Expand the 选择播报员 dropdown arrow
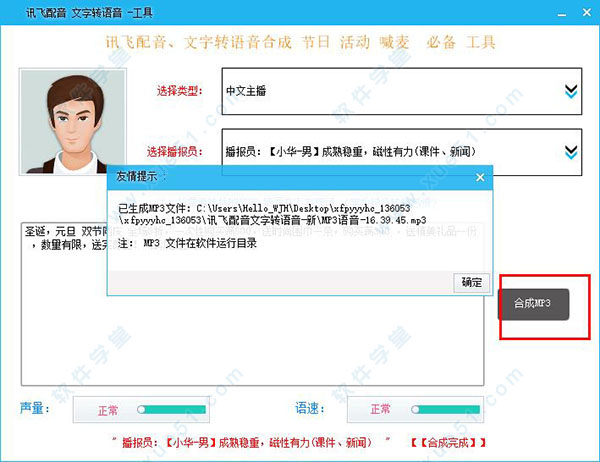 571,152
